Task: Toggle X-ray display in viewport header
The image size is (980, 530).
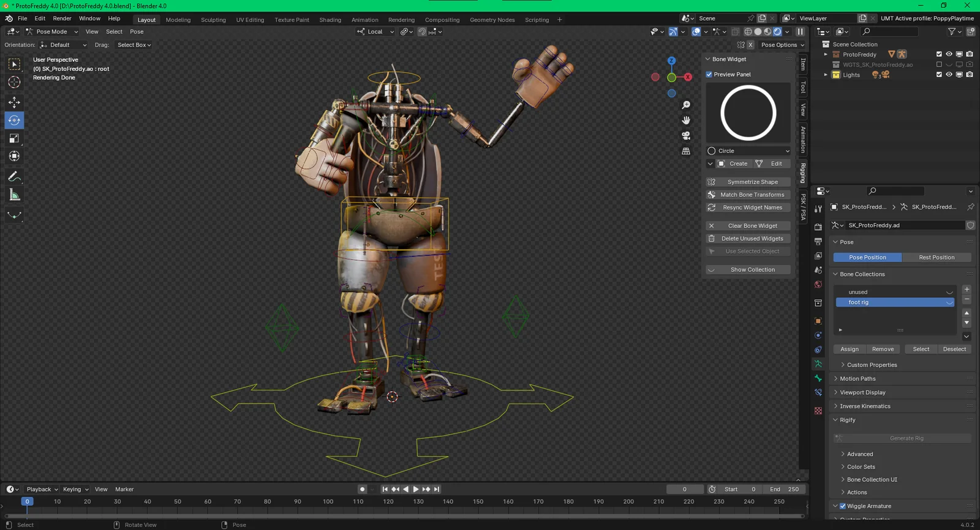Action: pyautogui.click(x=736, y=31)
